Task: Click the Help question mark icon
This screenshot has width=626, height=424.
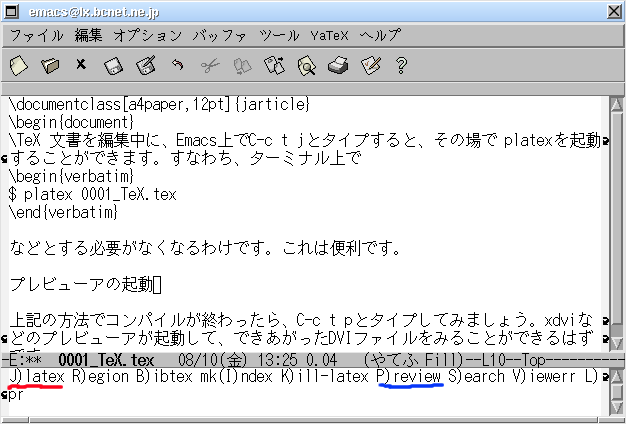Action: point(401,65)
